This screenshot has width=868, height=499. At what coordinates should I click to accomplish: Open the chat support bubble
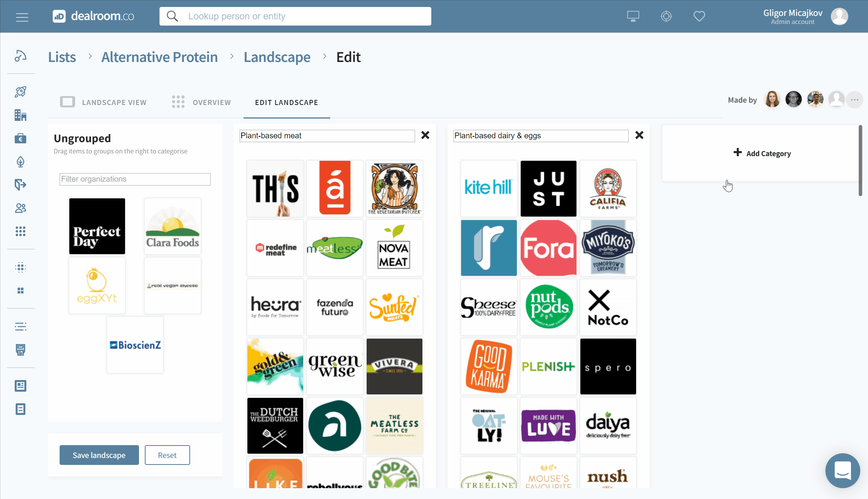842,470
